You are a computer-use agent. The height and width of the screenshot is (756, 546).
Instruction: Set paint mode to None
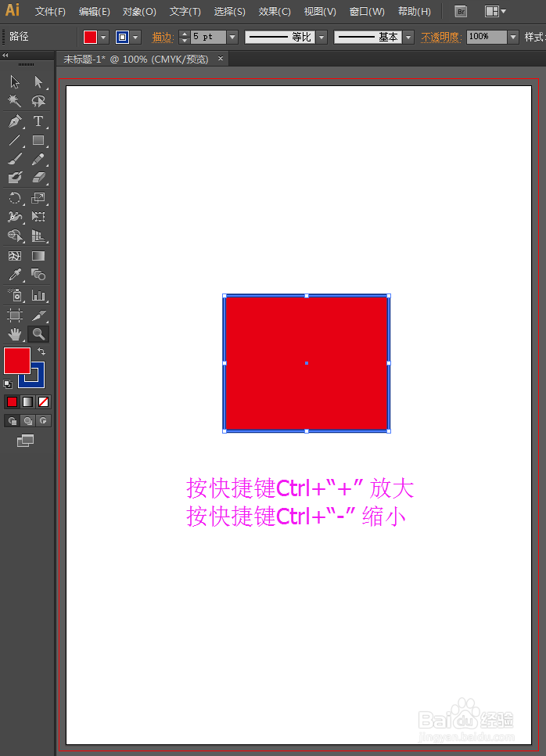pyautogui.click(x=43, y=401)
